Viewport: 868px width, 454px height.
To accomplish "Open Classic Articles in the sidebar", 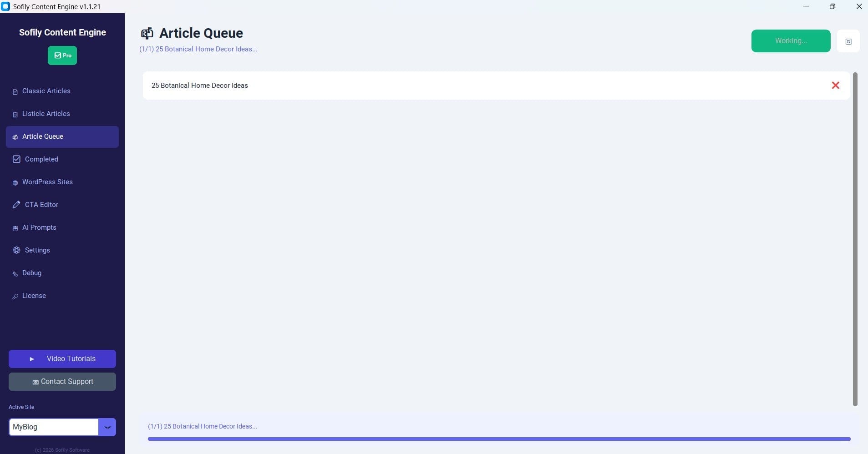I will (x=62, y=91).
